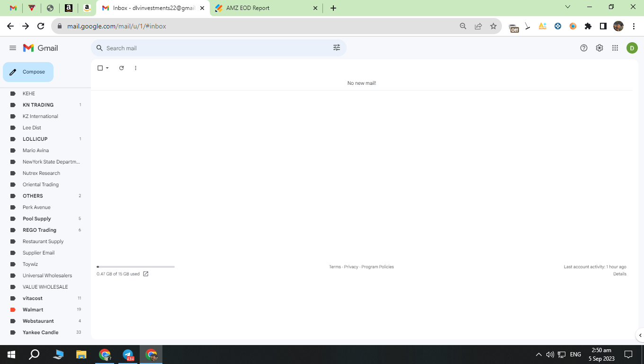
Task: Open the Windows notification center
Action: pyautogui.click(x=628, y=355)
